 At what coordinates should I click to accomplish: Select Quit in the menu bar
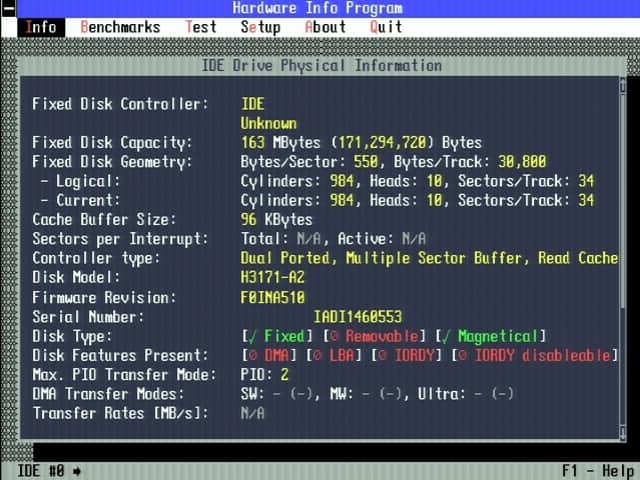tap(386, 27)
